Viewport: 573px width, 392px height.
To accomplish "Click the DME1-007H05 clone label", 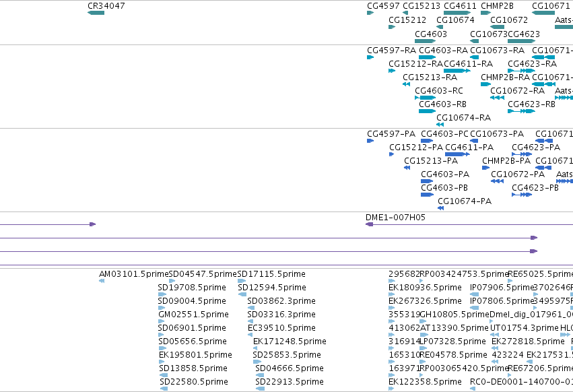I will pos(395,218).
